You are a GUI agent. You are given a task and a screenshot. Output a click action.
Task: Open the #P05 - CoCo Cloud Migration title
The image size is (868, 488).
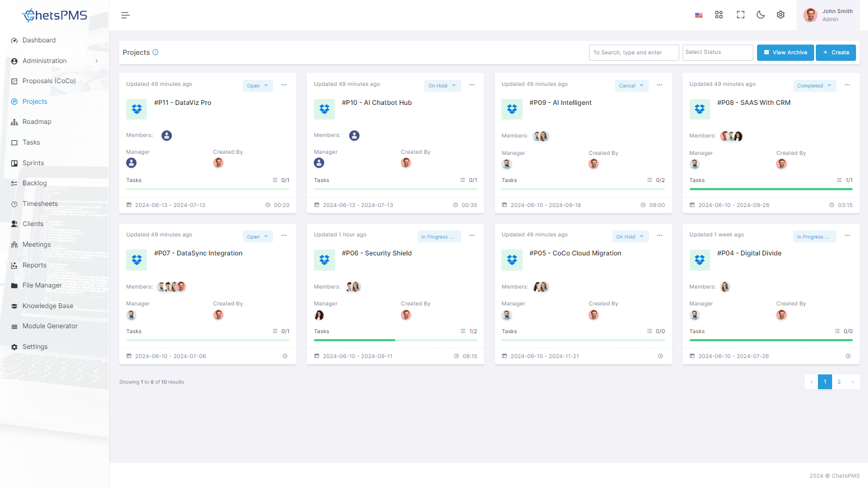(575, 253)
